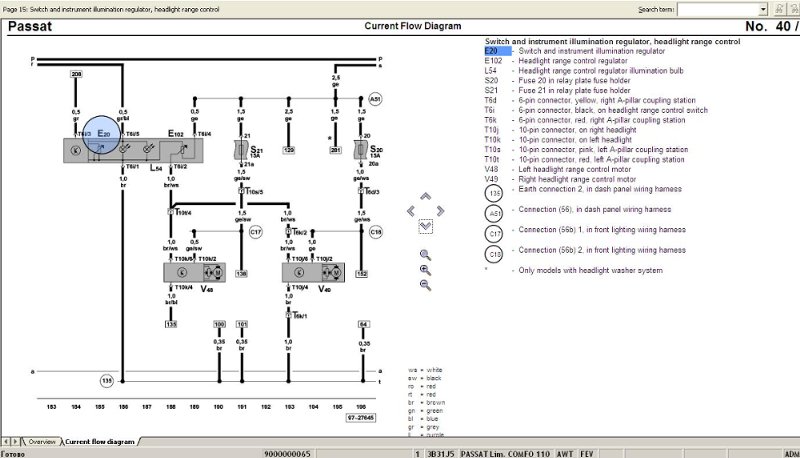Click the second binoculars search icon at edge
This screenshot has width=800, height=458.
[x=794, y=9]
